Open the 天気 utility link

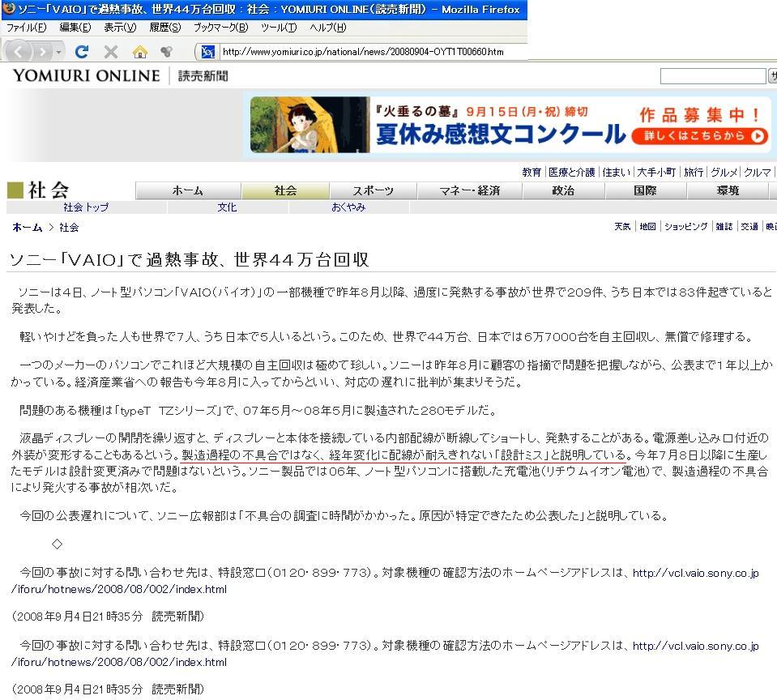coord(622,226)
